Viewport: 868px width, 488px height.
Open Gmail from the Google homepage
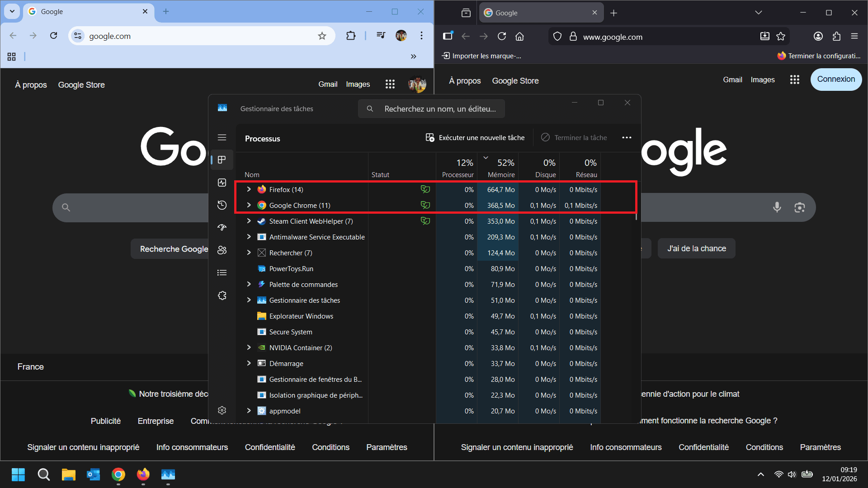[x=328, y=84]
